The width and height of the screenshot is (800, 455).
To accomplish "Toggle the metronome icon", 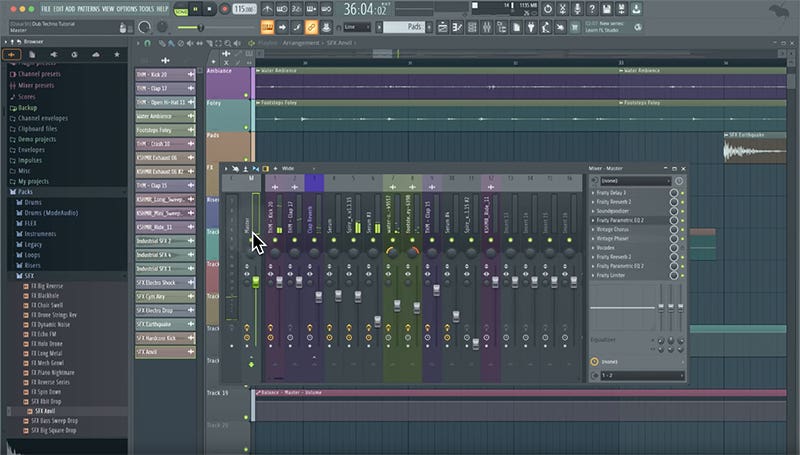I will pos(267,9).
